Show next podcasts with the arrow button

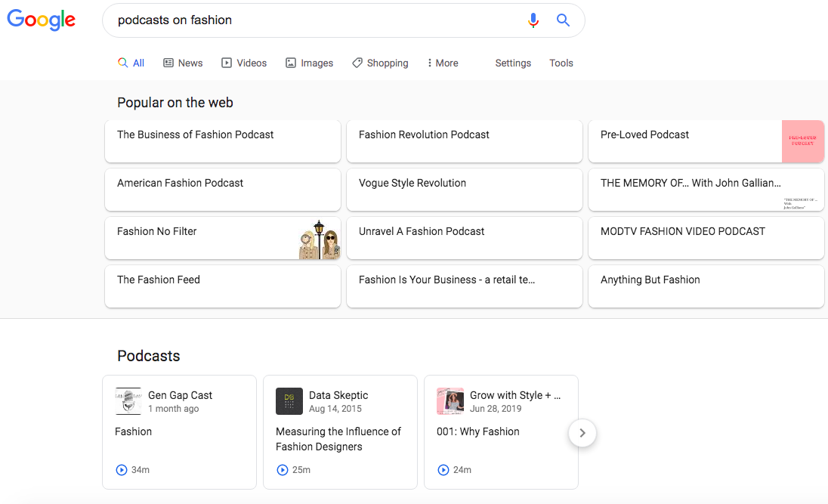tap(582, 433)
